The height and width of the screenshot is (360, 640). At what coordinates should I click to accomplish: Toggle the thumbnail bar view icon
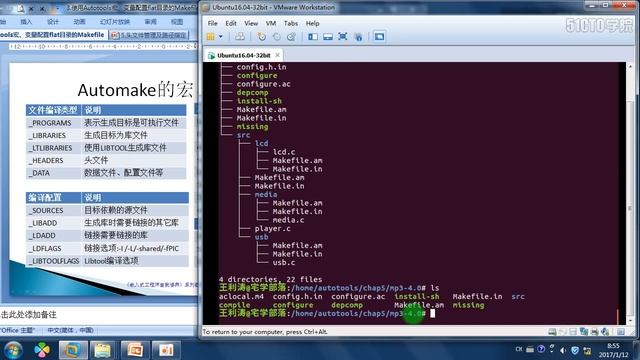click(x=327, y=37)
